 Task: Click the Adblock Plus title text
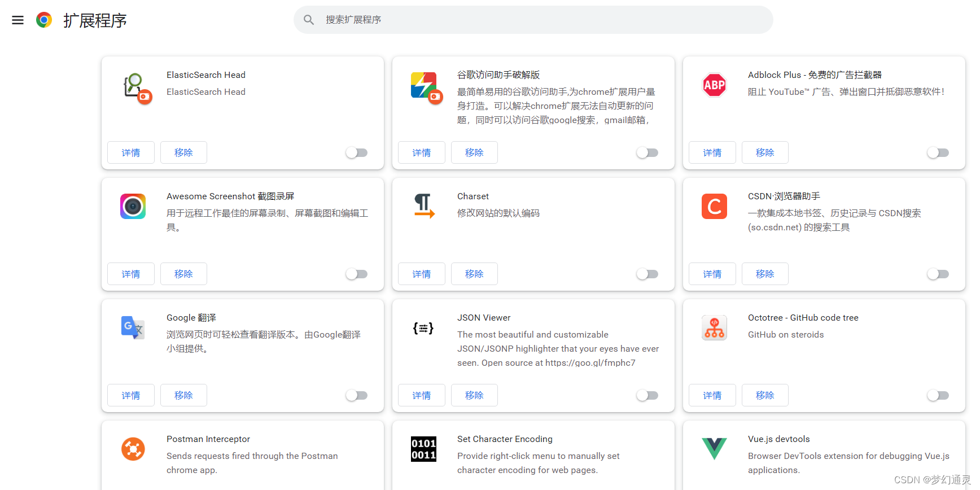(815, 75)
